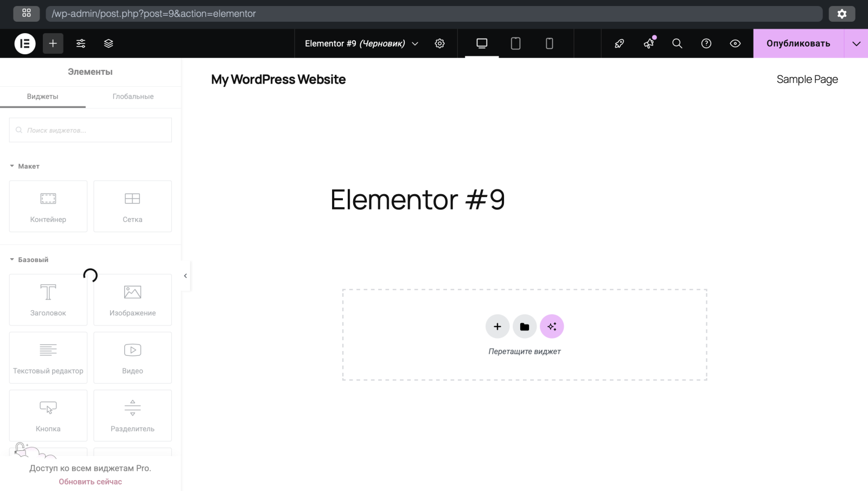868x491 pixels.
Task: Open site settings sliders icon
Action: [x=81, y=43]
